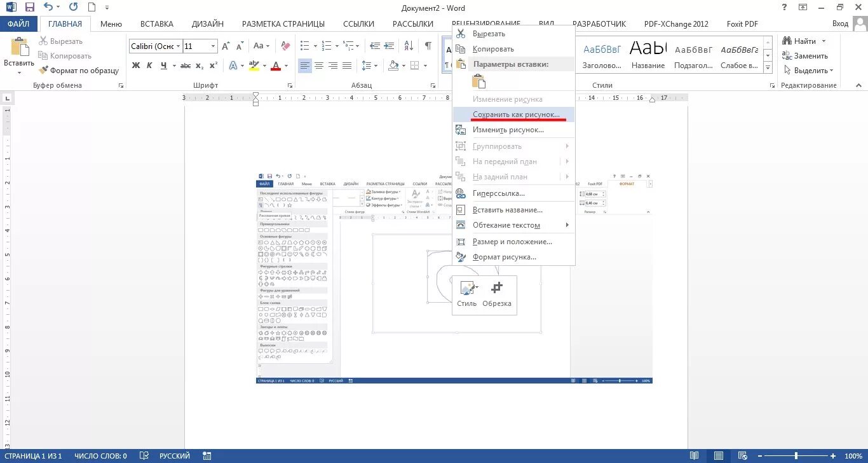Image resolution: width=868 pixels, height=463 pixels.
Task: Click the Redo/repeat arrow icon
Action: tap(73, 8)
